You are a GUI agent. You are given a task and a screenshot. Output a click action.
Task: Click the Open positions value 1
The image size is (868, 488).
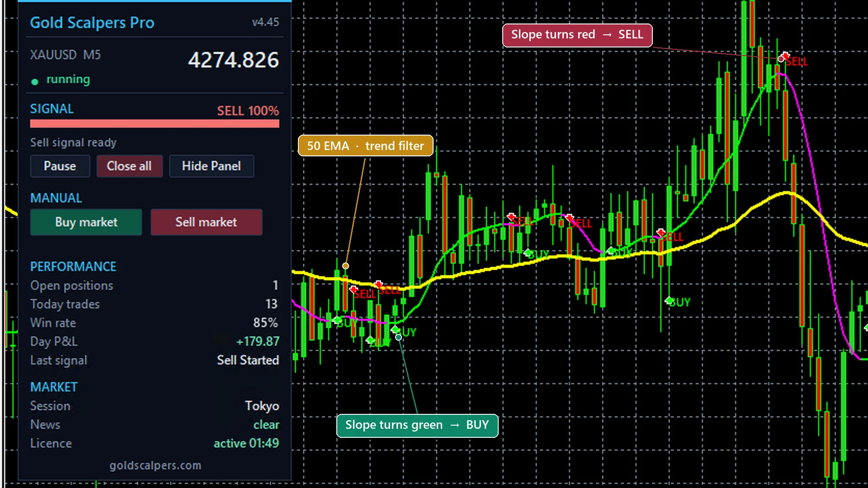pyautogui.click(x=275, y=285)
